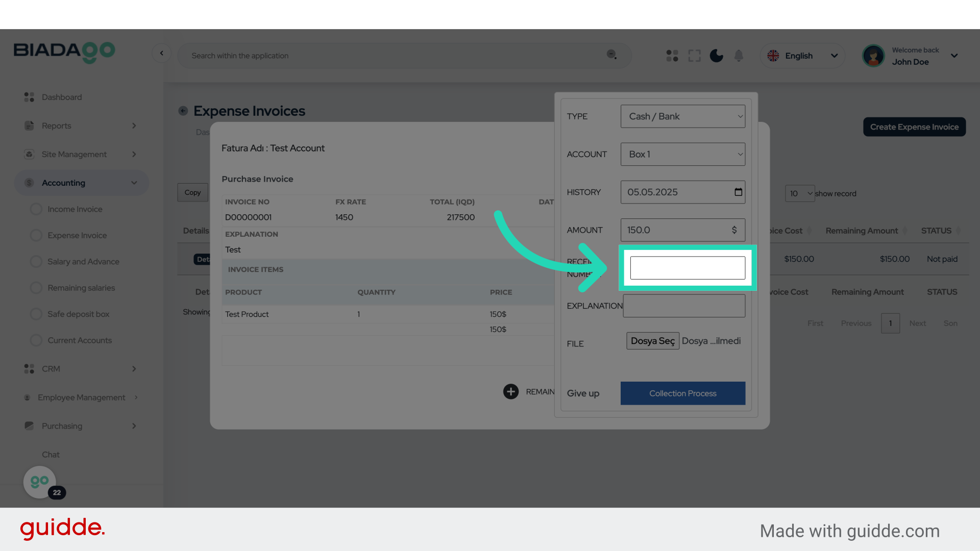Screen dimensions: 980x551
Task: Open the go chat bubble icon
Action: click(40, 482)
